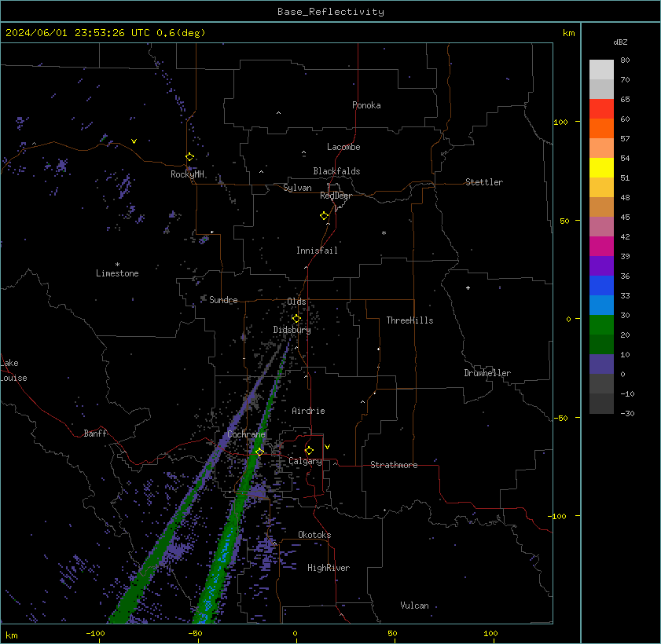Click the asterisk marker above Limestone

(118, 265)
